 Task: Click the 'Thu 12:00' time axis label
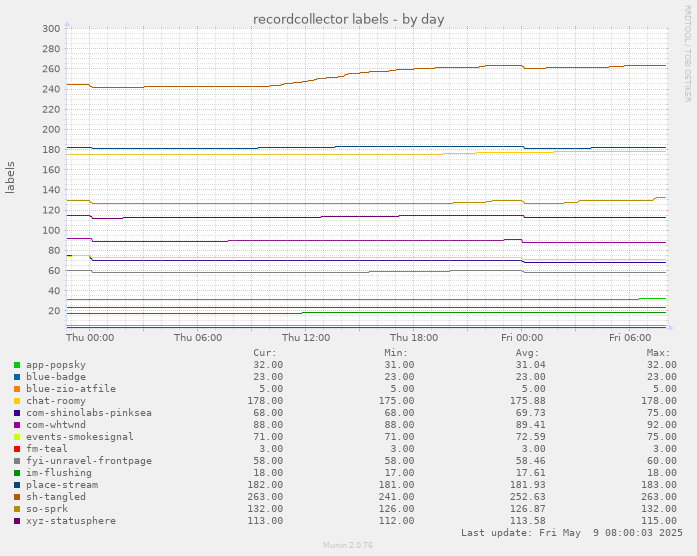pyautogui.click(x=306, y=338)
